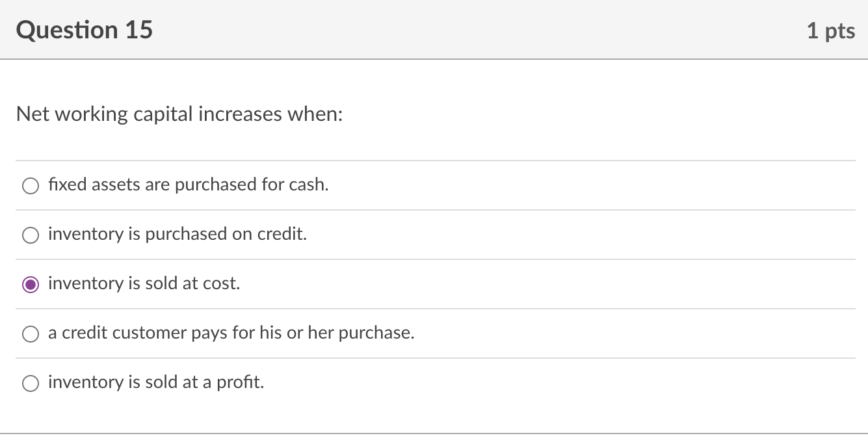Click the answer text 'inventory is sold at a profit'
The image size is (868, 440).
tap(156, 382)
